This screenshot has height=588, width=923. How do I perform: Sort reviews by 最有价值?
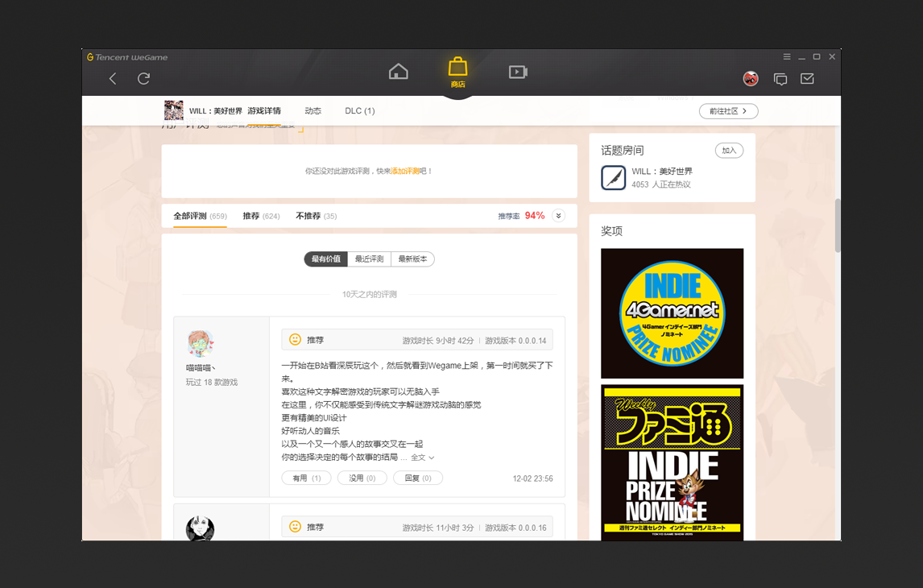(326, 259)
